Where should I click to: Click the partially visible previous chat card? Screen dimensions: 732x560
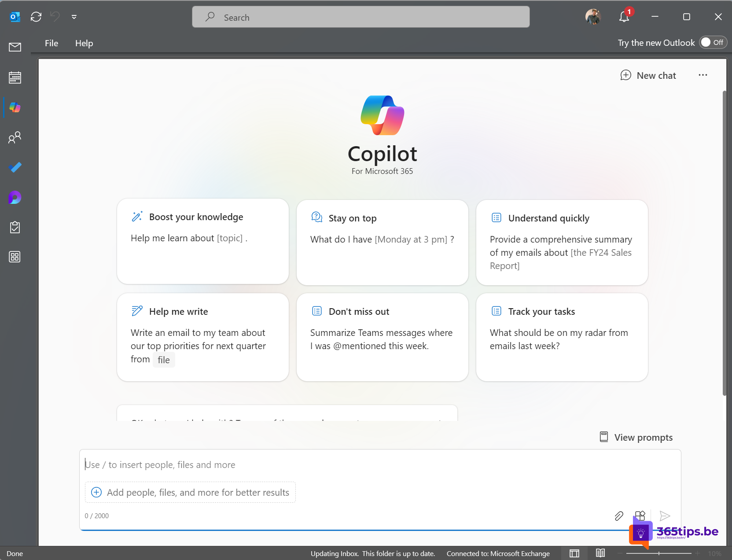pyautogui.click(x=287, y=413)
